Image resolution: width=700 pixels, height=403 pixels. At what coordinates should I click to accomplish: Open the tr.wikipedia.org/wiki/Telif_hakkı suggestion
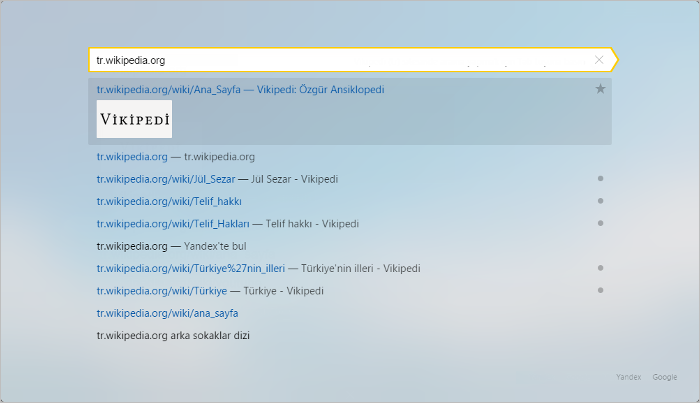(169, 201)
